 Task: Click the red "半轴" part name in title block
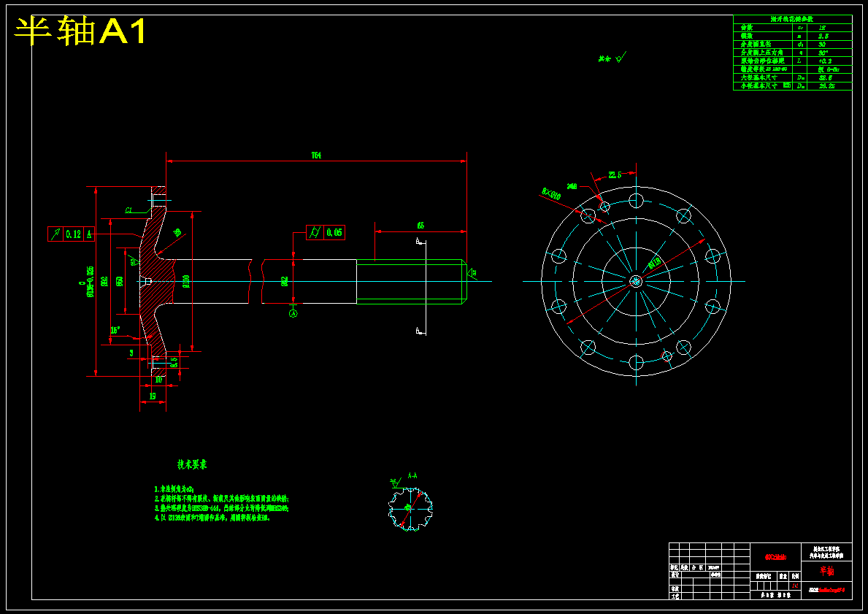(826, 572)
